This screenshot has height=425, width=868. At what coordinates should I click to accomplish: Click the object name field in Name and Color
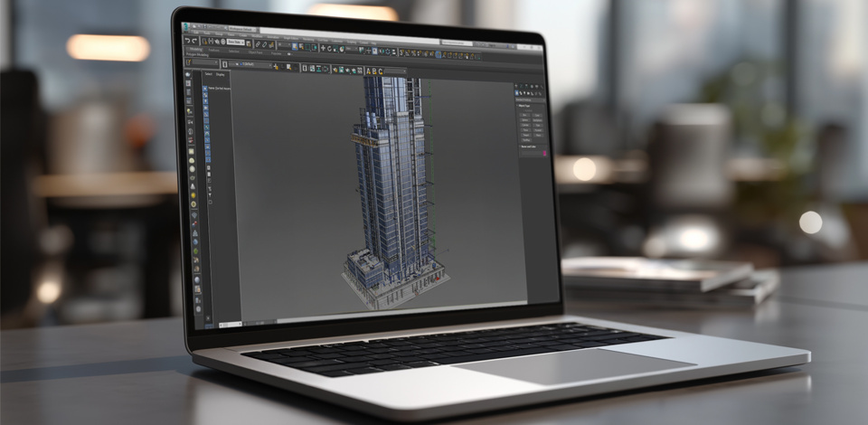tap(532, 153)
